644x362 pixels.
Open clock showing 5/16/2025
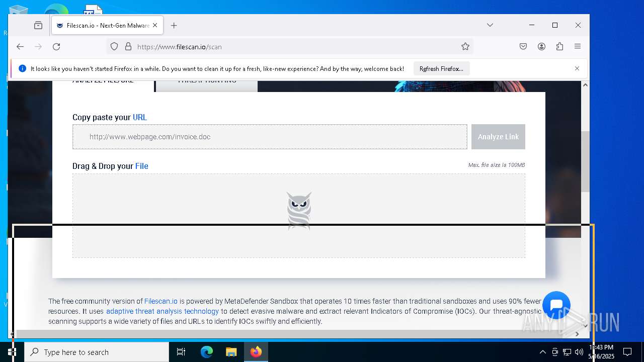point(601,352)
